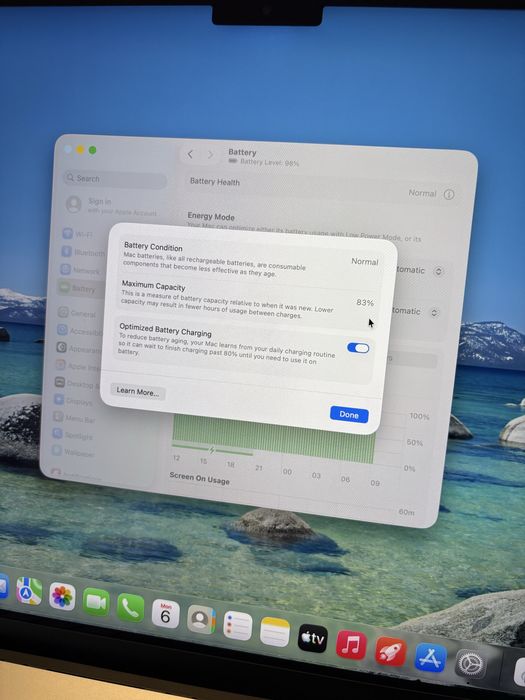The width and height of the screenshot is (525, 700).
Task: Select Network in the settings sidebar
Action: (80, 271)
